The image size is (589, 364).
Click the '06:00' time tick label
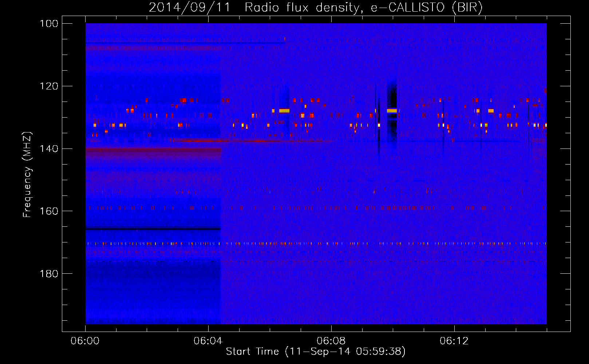pyautogui.click(x=85, y=341)
